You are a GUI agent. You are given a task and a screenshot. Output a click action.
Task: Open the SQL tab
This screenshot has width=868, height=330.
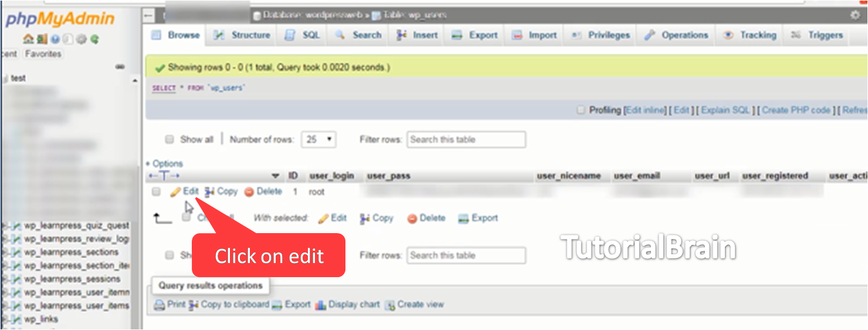(x=303, y=35)
